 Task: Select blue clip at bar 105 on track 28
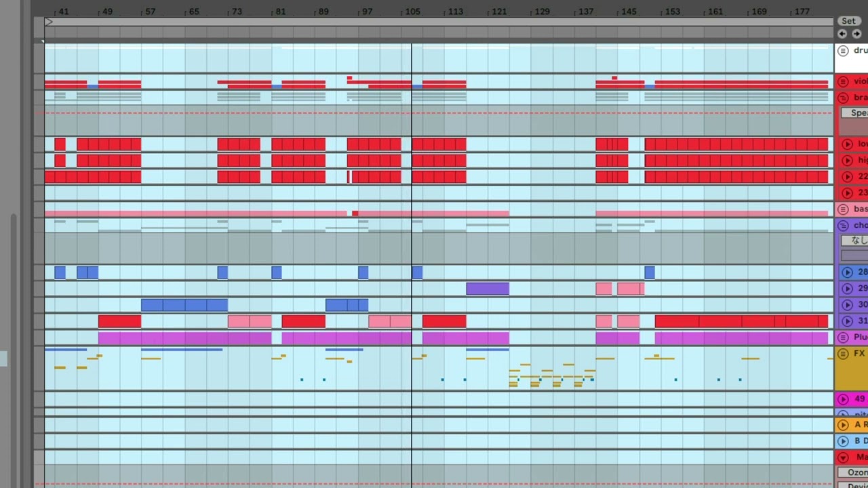coord(417,272)
